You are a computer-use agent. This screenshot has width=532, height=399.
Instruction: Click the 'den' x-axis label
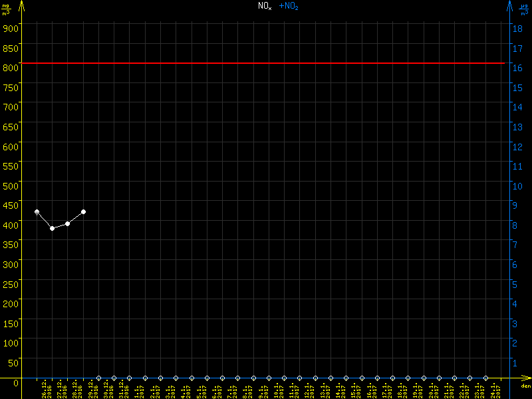coord(525,386)
